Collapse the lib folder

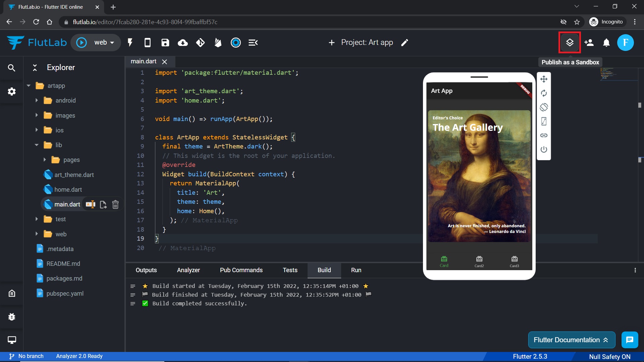pos(37,145)
